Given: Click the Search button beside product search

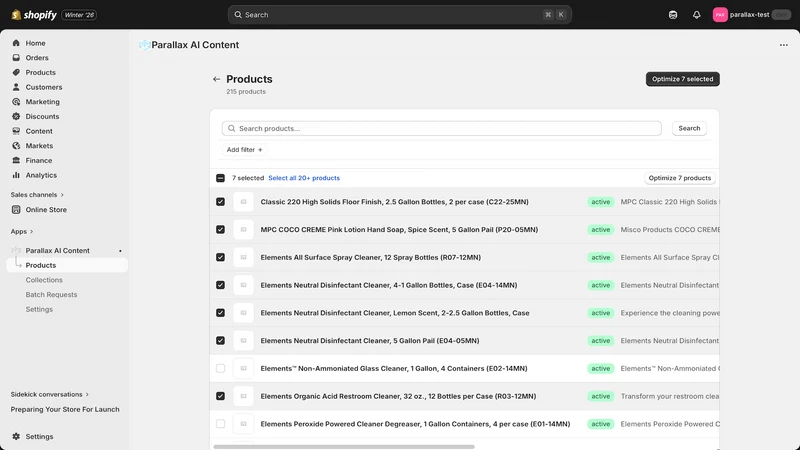Looking at the screenshot, I should pyautogui.click(x=689, y=129).
